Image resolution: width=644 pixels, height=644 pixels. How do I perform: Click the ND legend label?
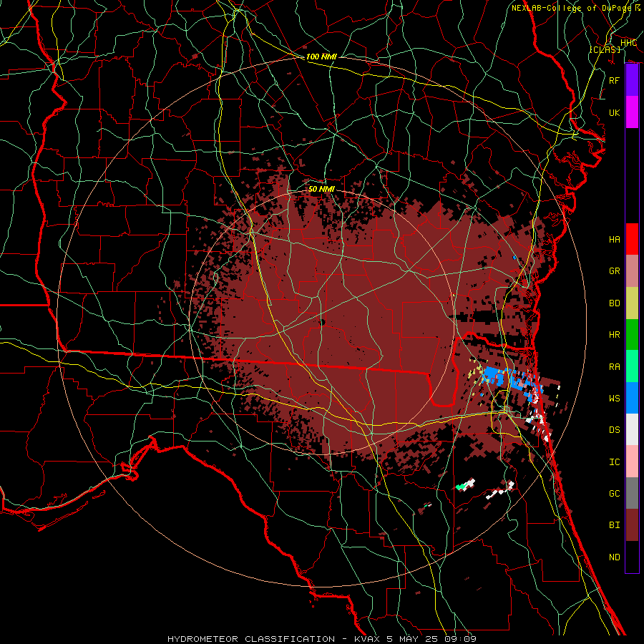point(614,557)
